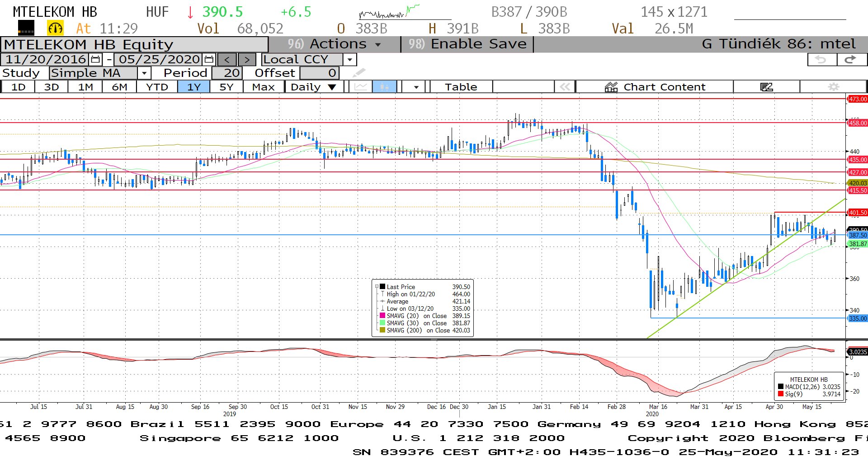The width and height of the screenshot is (868, 470).
Task: Open chart settings gear icon
Action: (834, 87)
